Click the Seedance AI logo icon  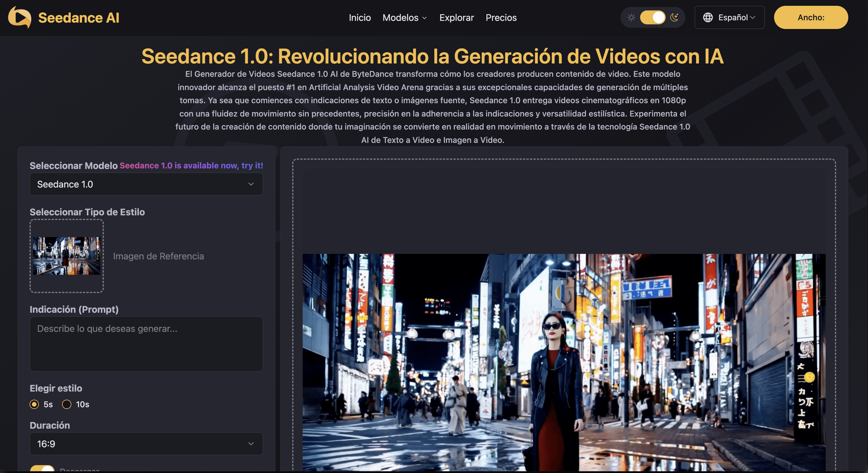pyautogui.click(x=19, y=17)
